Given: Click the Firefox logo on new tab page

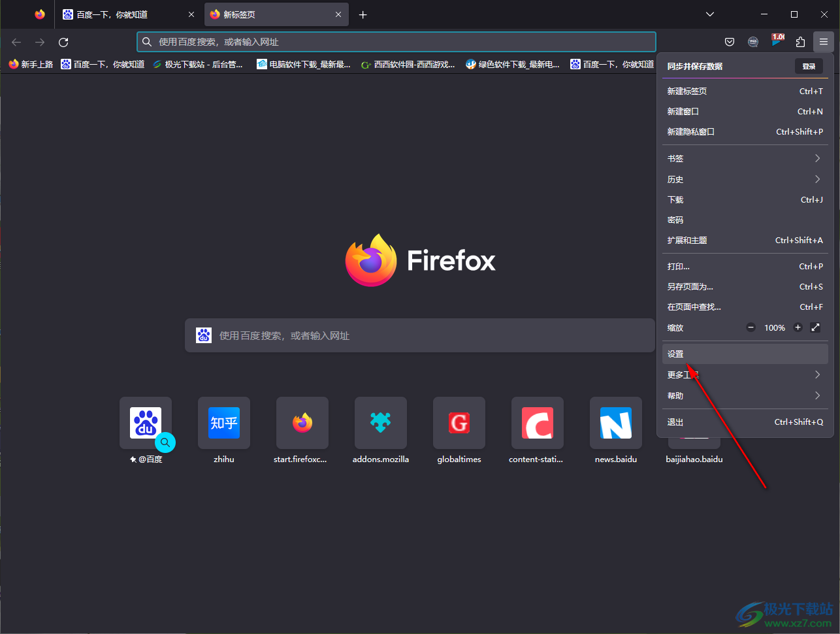Looking at the screenshot, I should [x=420, y=260].
